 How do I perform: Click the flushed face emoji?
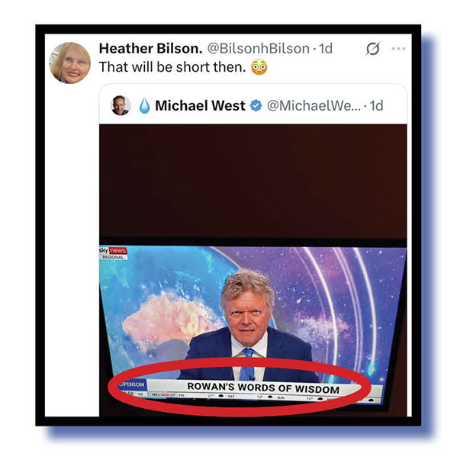[x=259, y=67]
